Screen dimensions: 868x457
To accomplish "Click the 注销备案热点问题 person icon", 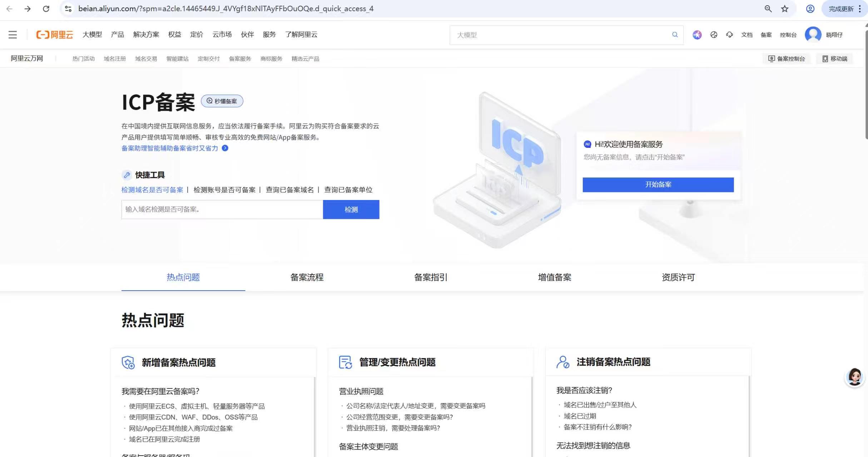I will 563,362.
